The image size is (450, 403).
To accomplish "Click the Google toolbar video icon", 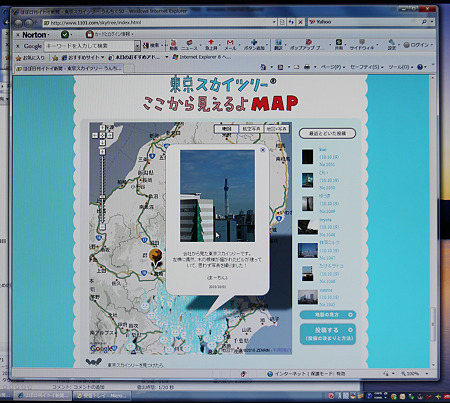I will pos(173,45).
